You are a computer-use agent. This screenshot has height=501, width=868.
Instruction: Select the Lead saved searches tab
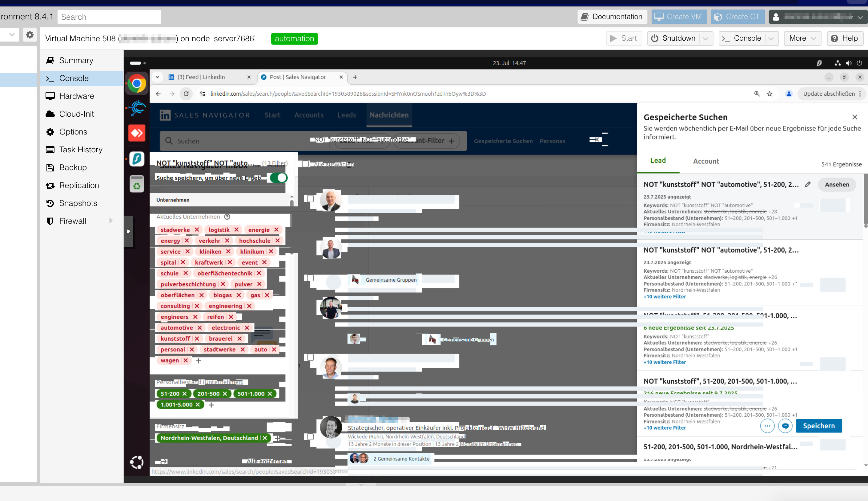(x=658, y=160)
